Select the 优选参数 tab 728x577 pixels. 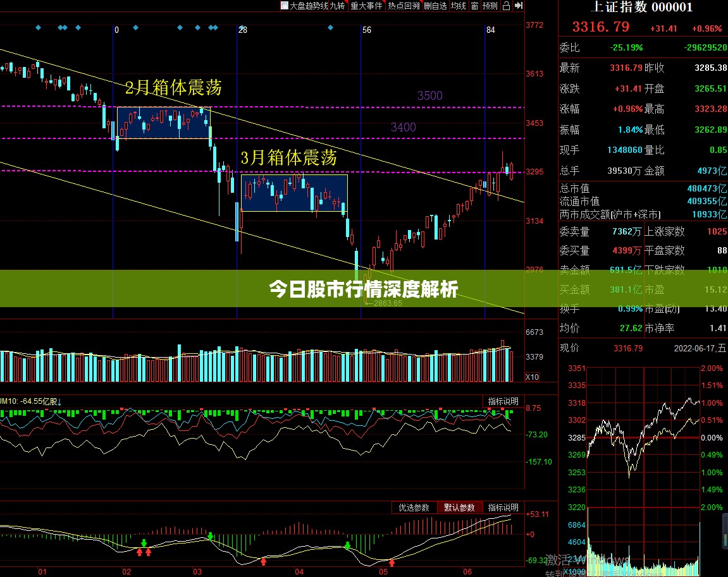pyautogui.click(x=414, y=507)
